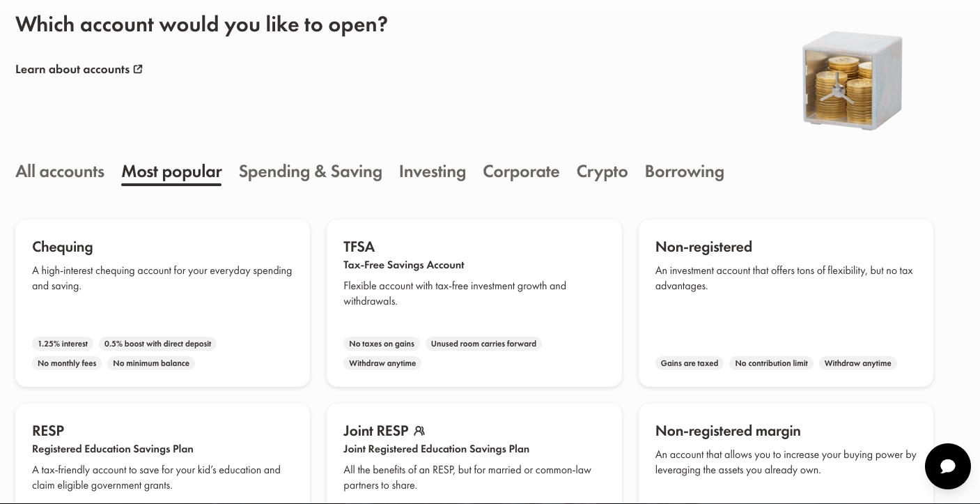The width and height of the screenshot is (980, 504).
Task: Select the TFSA account card
Action: tap(474, 303)
